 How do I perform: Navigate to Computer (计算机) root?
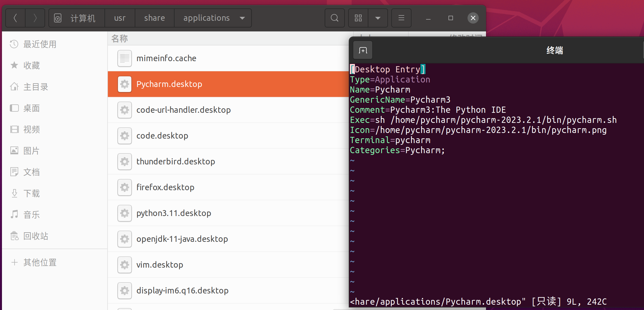point(82,18)
